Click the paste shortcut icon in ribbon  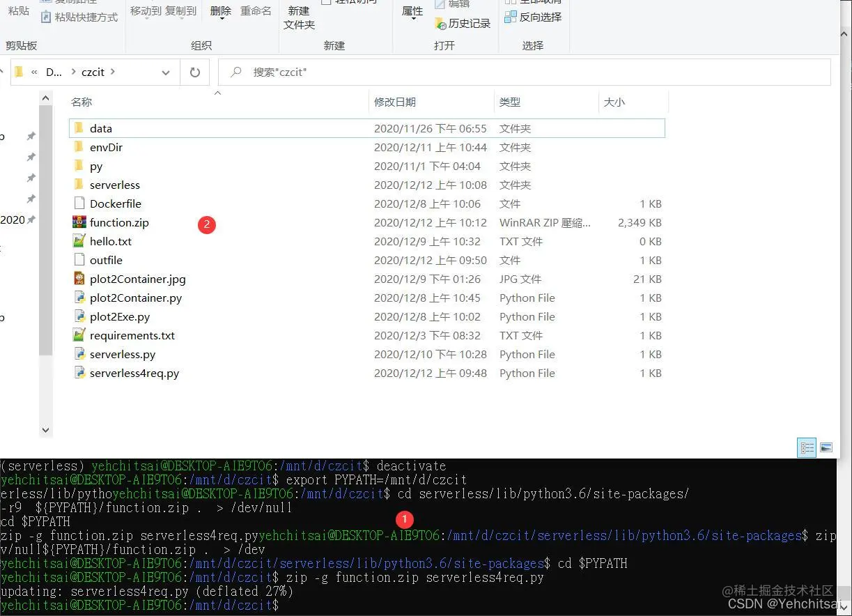tap(47, 17)
